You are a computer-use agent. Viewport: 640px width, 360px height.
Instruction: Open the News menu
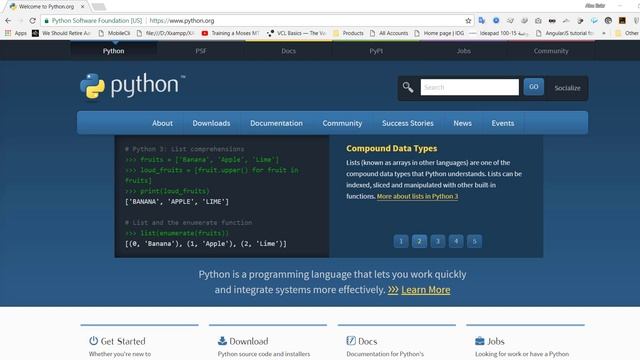462,123
